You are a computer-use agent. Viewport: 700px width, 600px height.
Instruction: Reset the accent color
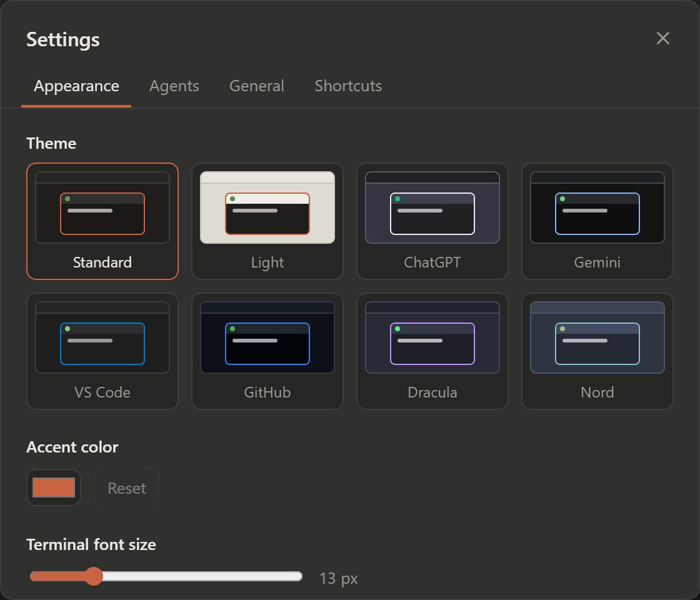click(127, 487)
